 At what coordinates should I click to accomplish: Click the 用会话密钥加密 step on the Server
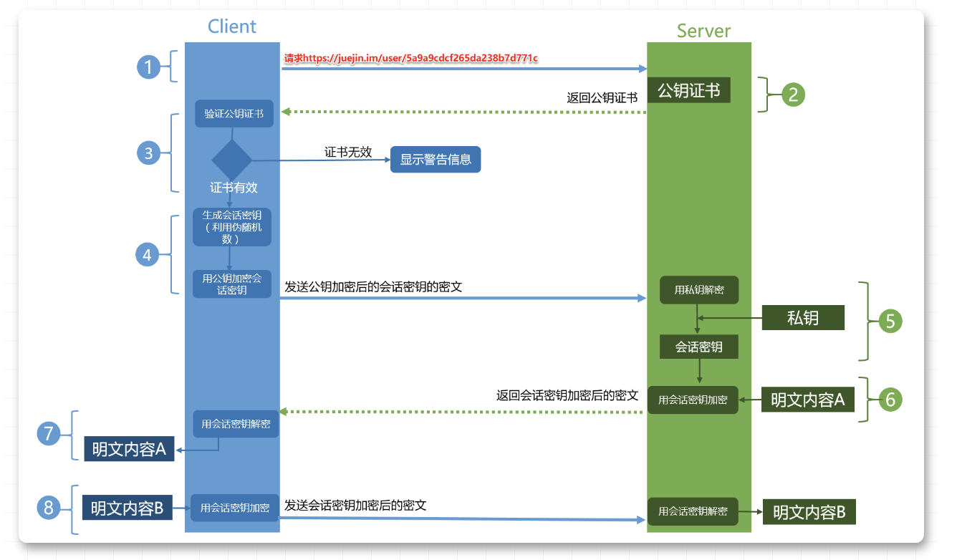click(693, 400)
